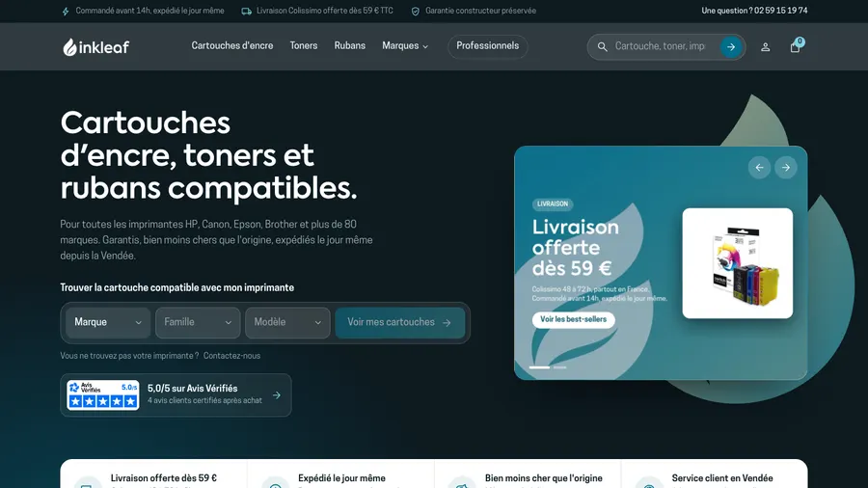Click 'Garantie constructeur préservée' text
868x488 pixels.
click(x=480, y=11)
